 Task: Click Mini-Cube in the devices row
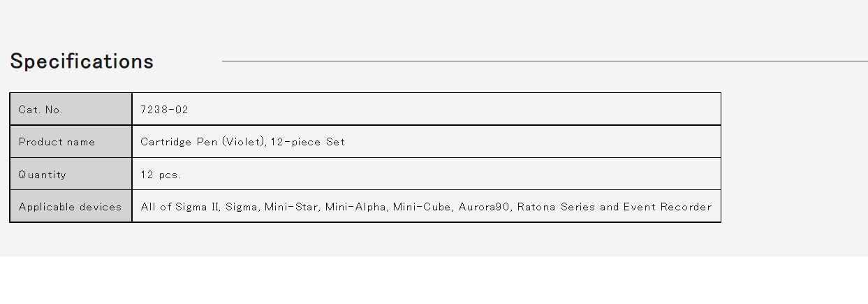pyautogui.click(x=422, y=207)
